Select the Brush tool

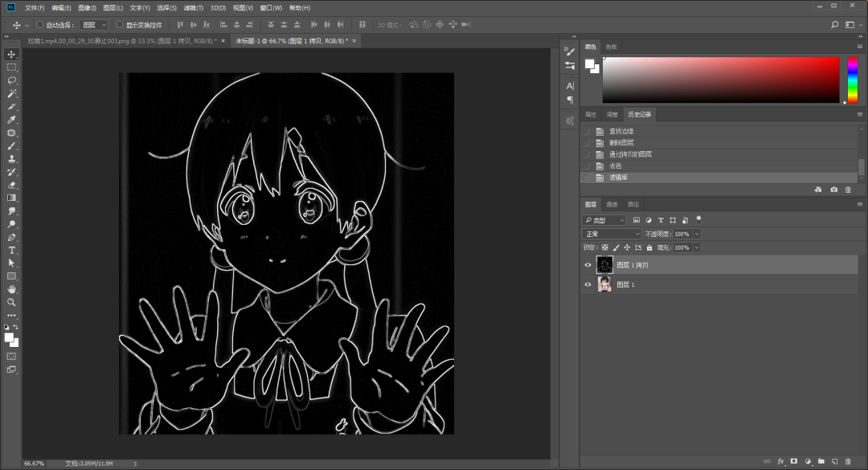11,146
